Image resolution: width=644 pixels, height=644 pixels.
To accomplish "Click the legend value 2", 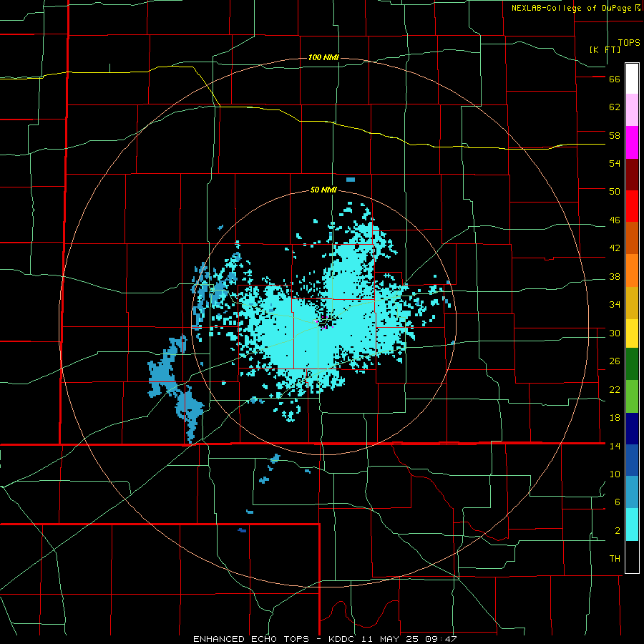I will (618, 531).
